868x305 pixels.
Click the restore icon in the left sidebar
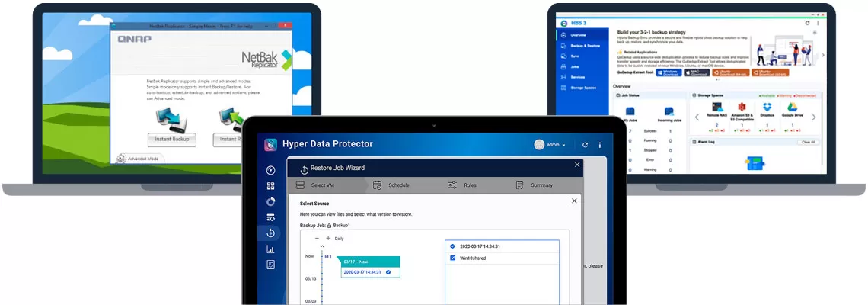point(270,233)
